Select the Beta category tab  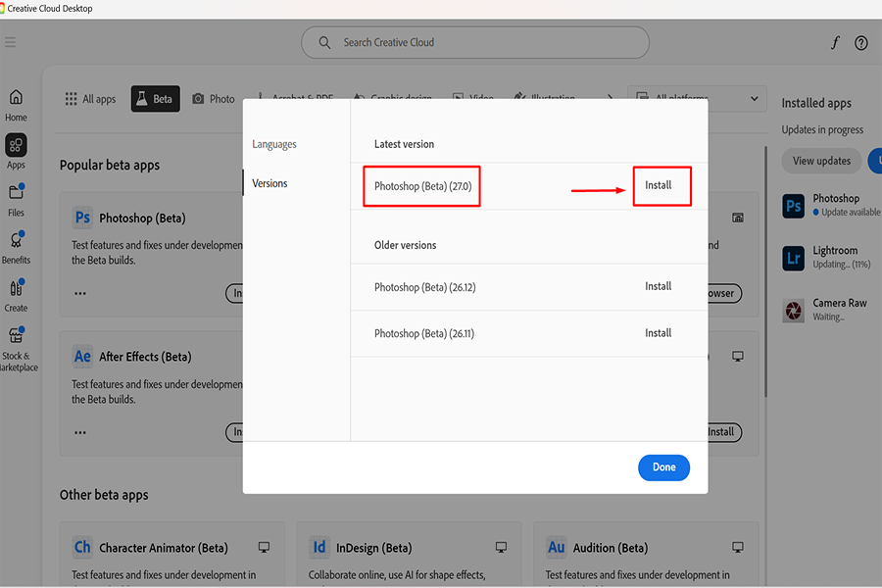coord(155,99)
